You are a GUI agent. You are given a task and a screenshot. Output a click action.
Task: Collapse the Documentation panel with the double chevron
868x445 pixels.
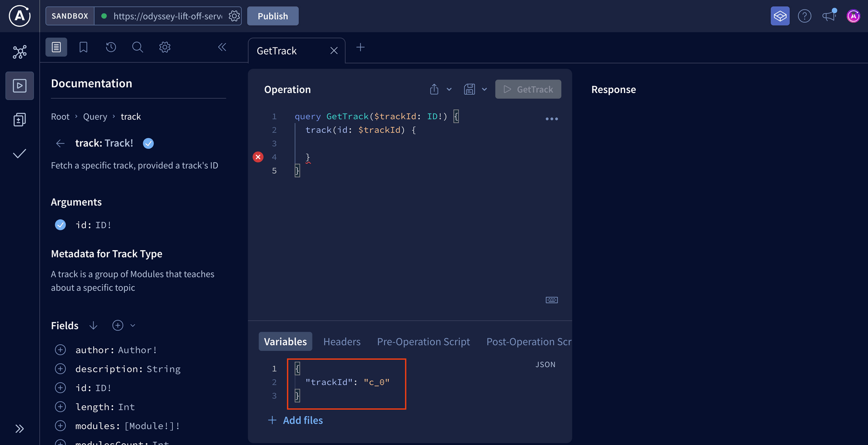222,47
